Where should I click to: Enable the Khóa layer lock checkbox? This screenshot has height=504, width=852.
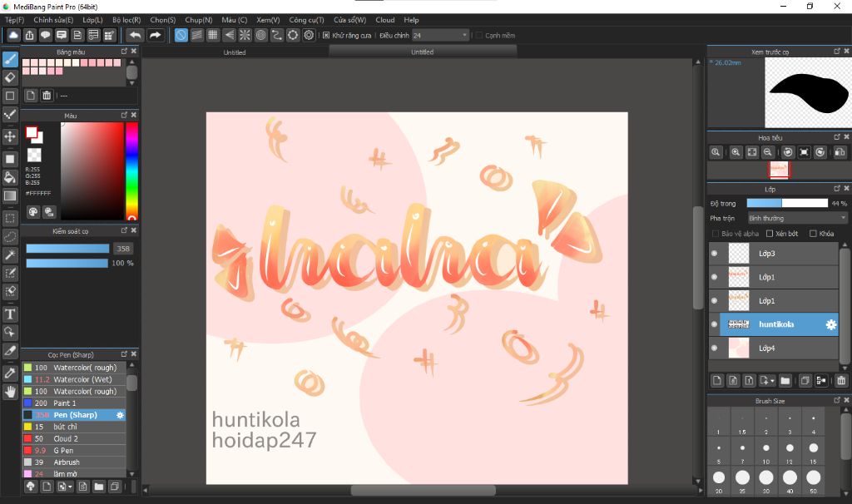[813, 234]
